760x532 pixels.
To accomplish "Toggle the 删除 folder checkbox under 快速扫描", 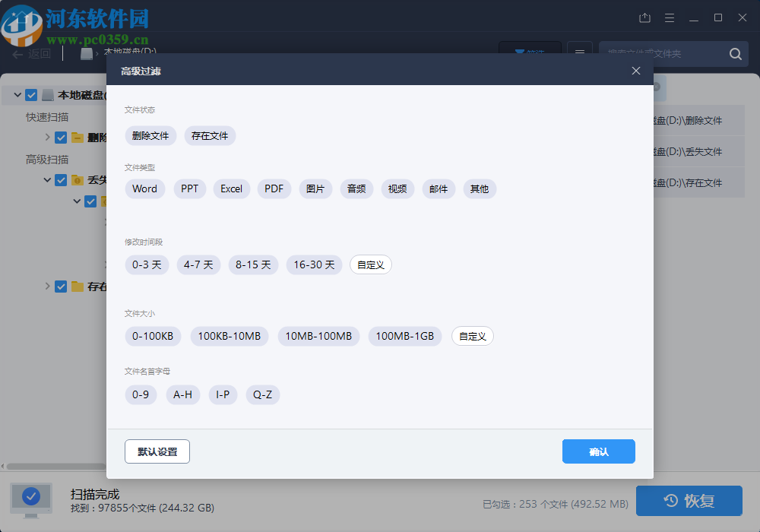I will pyautogui.click(x=61, y=138).
